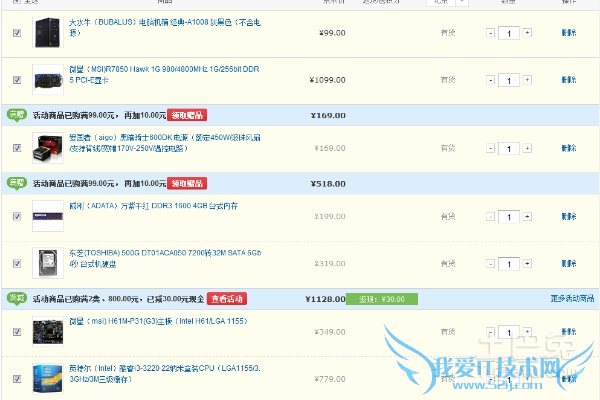Viewport: 600px width, 400px height.
Task: Uncheck the BUBALUS computer case item
Action: [x=17, y=33]
